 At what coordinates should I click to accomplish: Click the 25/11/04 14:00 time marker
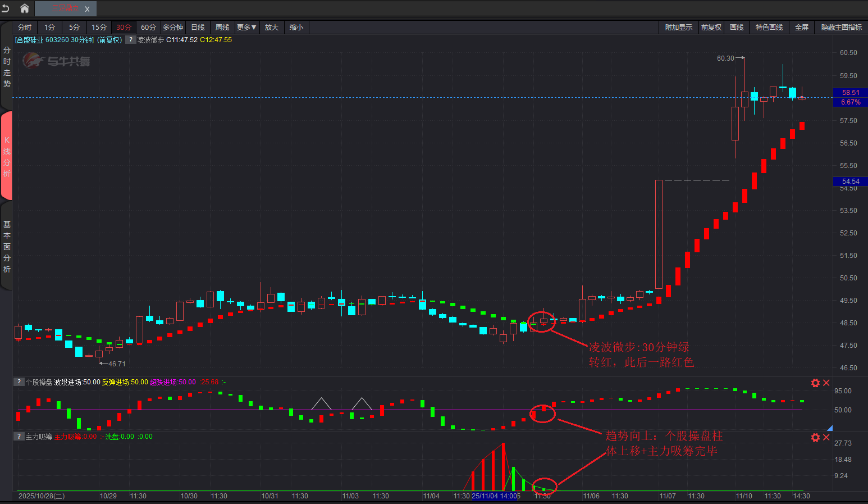pos(495,496)
